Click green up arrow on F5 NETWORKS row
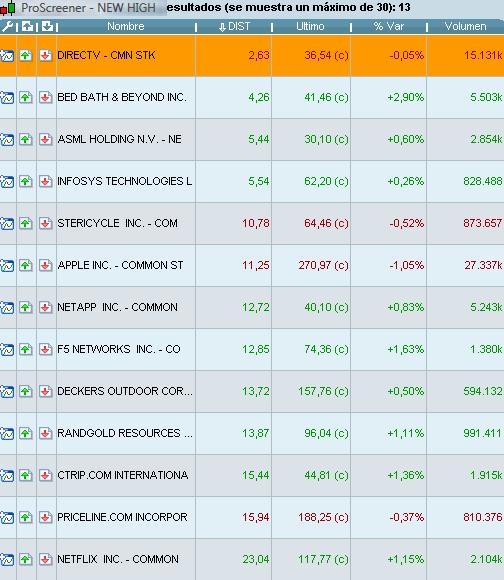Image resolution: width=504 pixels, height=580 pixels. 26,350
